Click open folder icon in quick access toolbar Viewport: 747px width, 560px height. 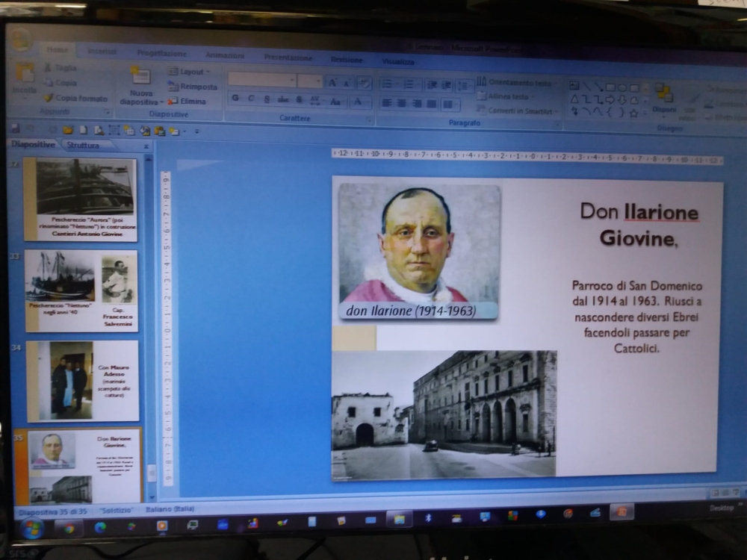pyautogui.click(x=68, y=129)
